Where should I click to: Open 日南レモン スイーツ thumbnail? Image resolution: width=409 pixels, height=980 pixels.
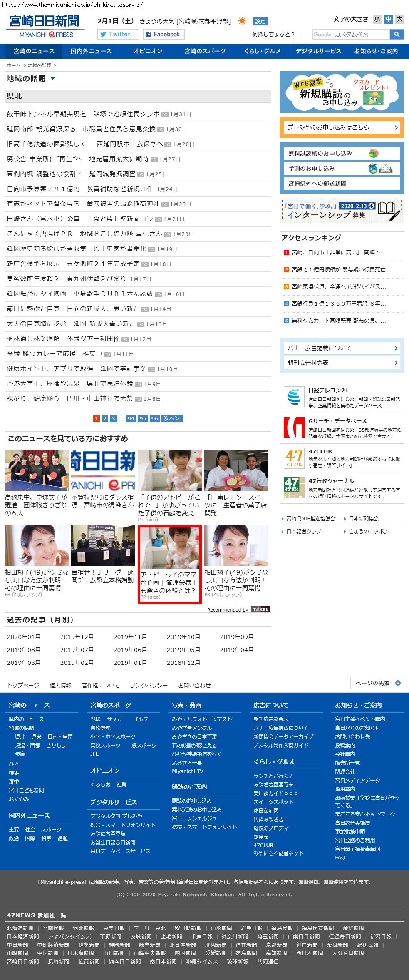pyautogui.click(x=236, y=470)
